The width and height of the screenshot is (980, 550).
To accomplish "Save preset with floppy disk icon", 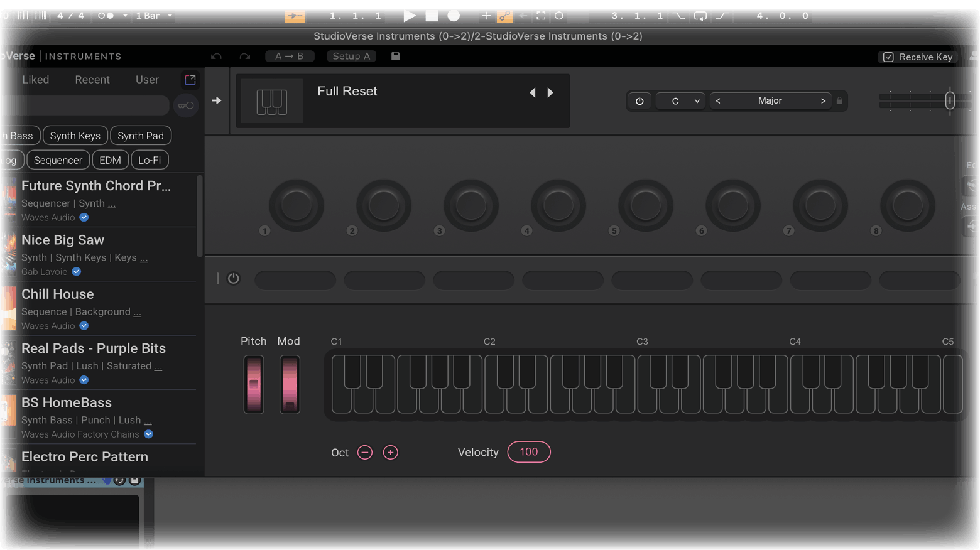I will [396, 56].
